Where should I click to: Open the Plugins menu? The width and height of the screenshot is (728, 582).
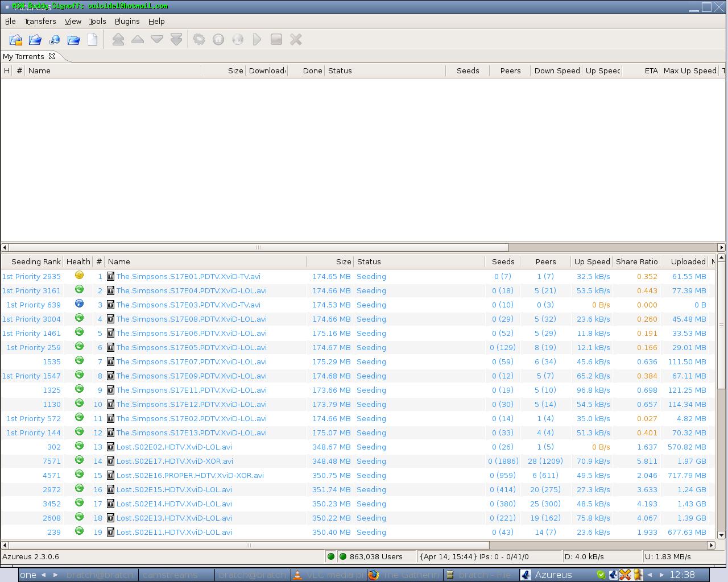coord(127,21)
